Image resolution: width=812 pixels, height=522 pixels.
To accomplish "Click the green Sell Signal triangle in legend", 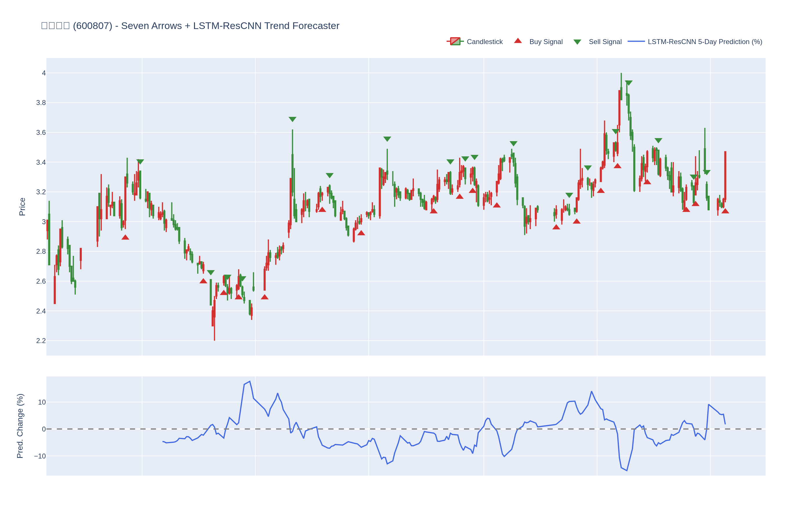I will (577, 42).
